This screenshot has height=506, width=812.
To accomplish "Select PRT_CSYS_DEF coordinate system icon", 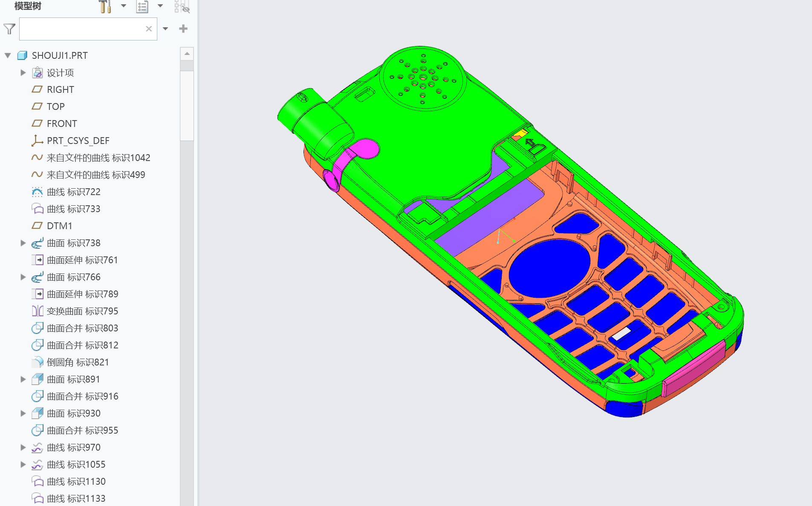I will coord(38,141).
